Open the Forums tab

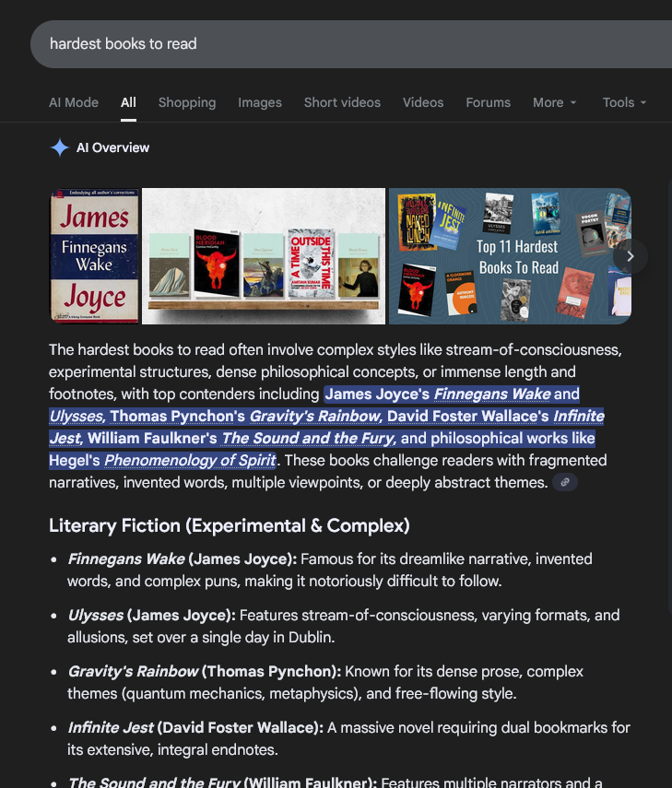pyautogui.click(x=488, y=102)
